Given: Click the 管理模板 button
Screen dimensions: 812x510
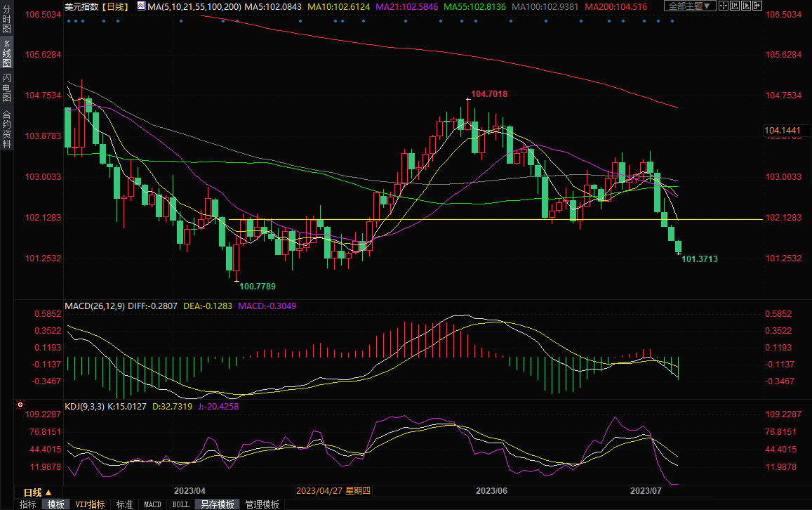Looking at the screenshot, I should coord(262,504).
